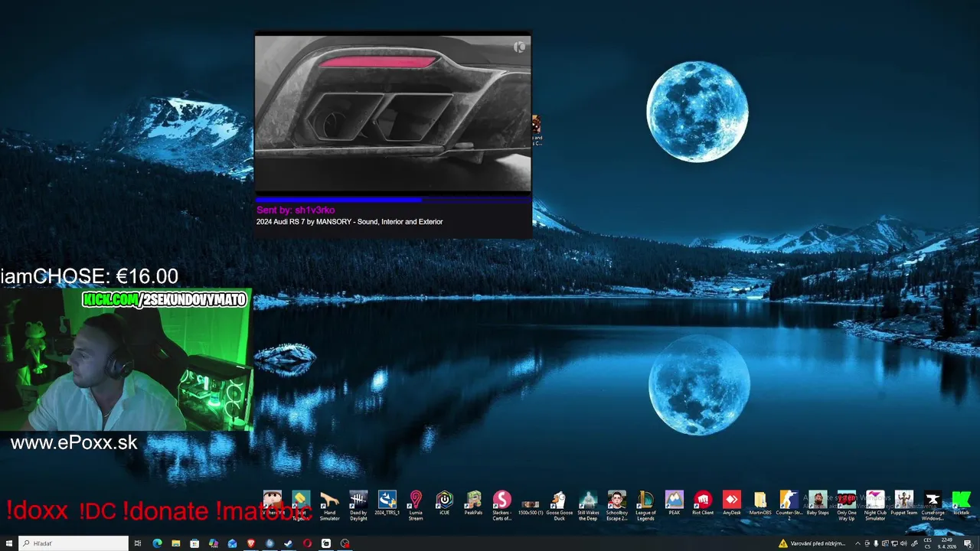
Task: Open the Opera browser taskbar icon
Action: point(307,543)
